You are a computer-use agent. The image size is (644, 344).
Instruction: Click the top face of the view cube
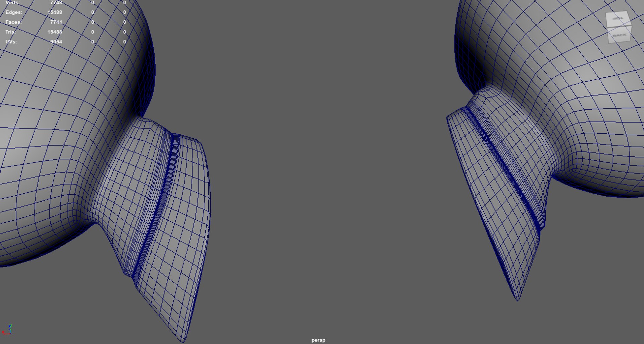[x=618, y=18]
